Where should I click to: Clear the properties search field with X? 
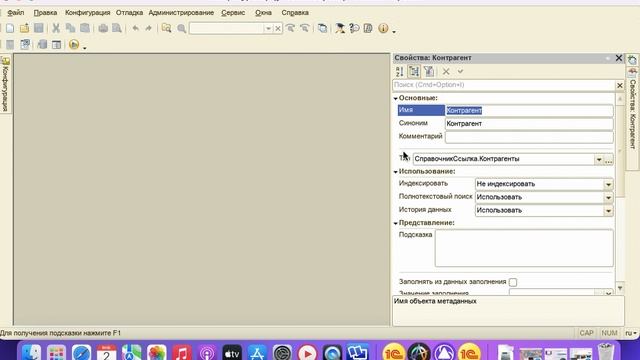click(620, 85)
